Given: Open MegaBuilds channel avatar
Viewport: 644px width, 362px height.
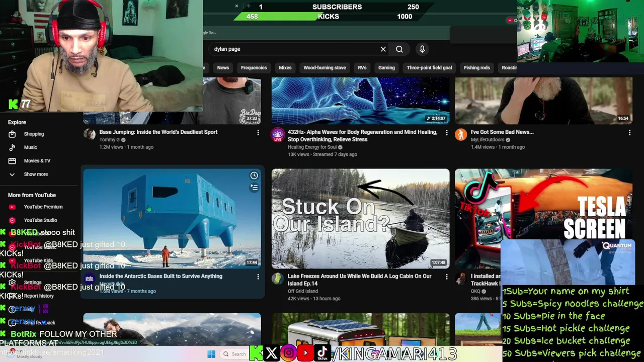Looking at the screenshot, I should [x=90, y=279].
